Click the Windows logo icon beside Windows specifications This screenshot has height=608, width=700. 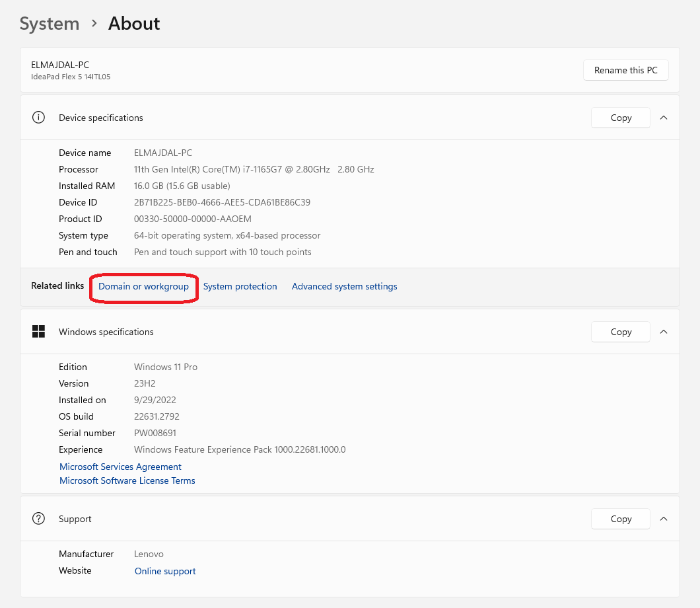38,331
